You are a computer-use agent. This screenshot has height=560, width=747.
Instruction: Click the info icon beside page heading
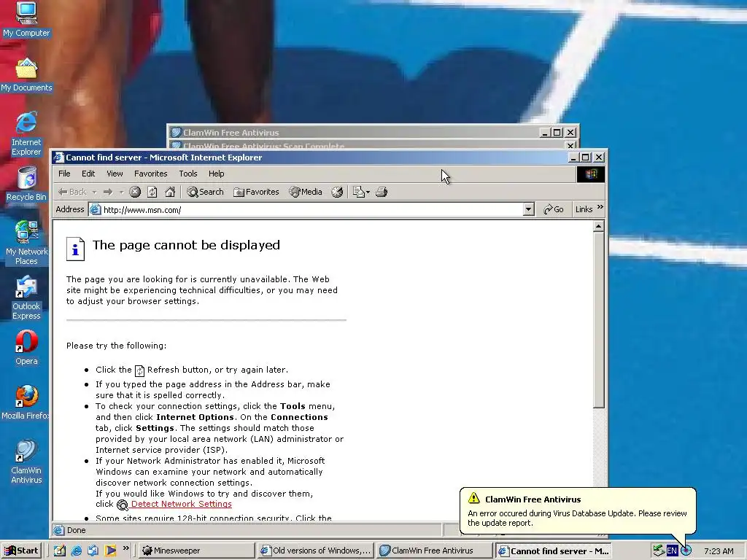[75, 249]
